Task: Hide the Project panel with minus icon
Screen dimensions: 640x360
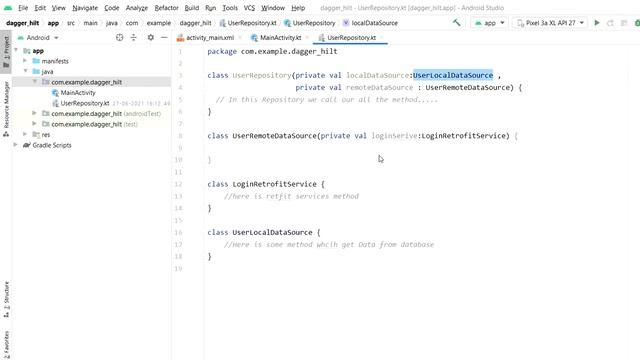Action: (x=164, y=38)
